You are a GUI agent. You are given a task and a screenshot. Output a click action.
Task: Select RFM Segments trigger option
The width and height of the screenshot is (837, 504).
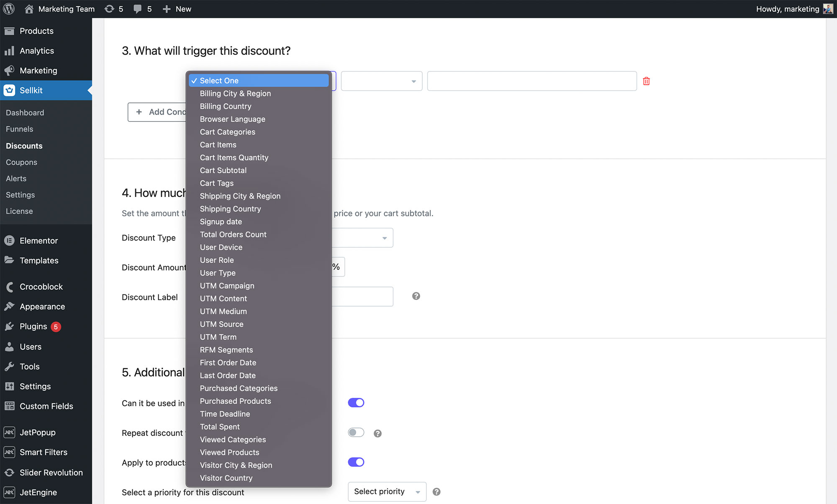[226, 349]
